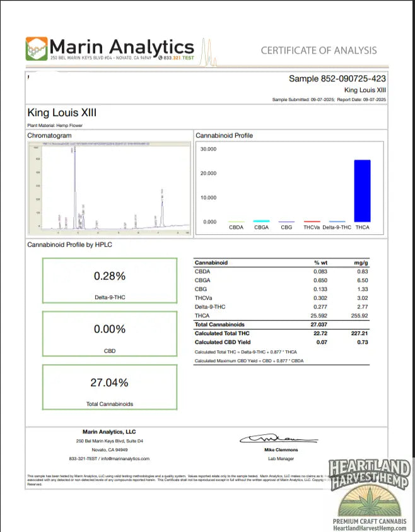The width and height of the screenshot is (415, 532).
Task: Click the 'mg/g' column header
Action: [x=361, y=263]
